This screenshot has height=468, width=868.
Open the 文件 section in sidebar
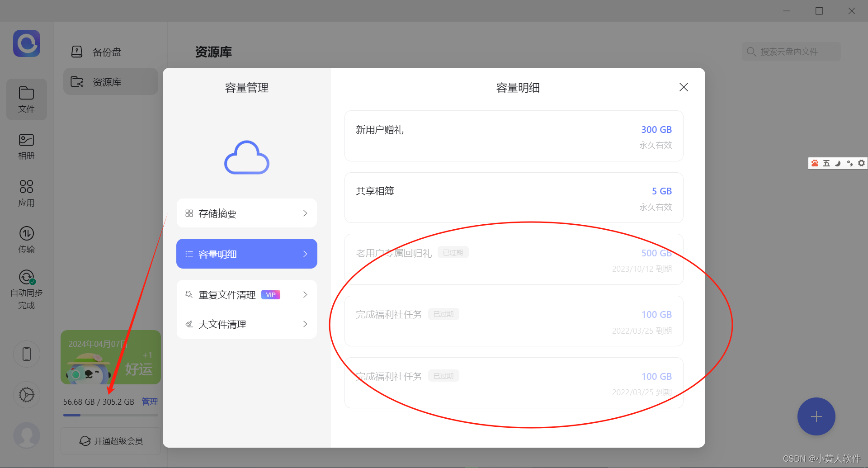[27, 99]
